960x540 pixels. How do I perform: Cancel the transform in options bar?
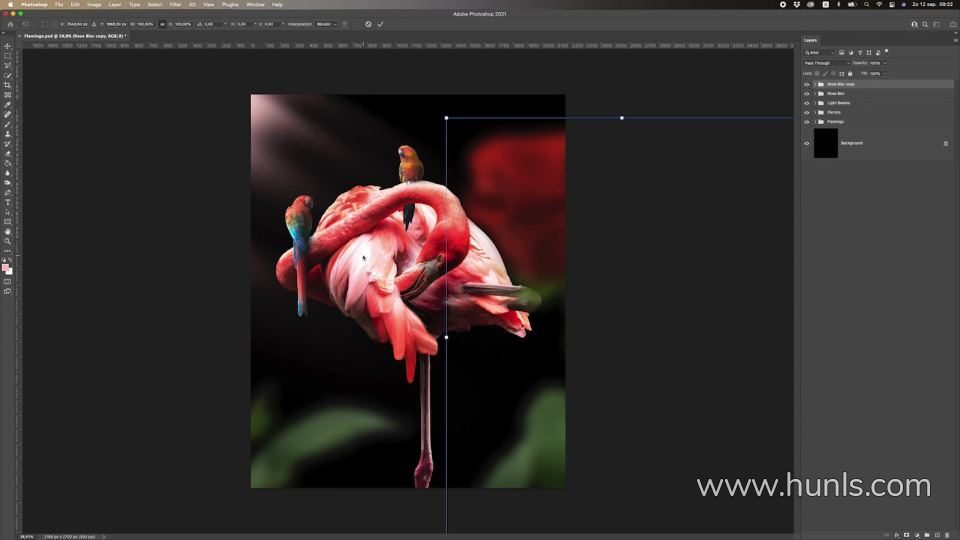click(x=368, y=24)
